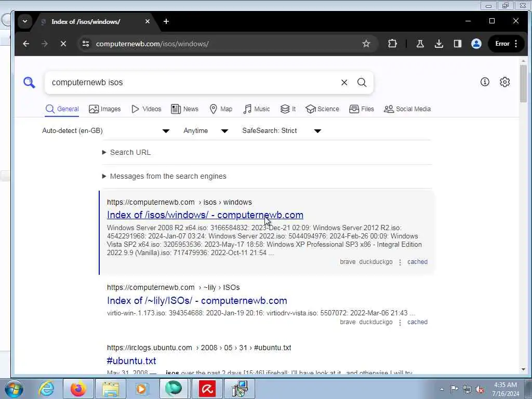Expand Messages from the search engines

coord(164,176)
